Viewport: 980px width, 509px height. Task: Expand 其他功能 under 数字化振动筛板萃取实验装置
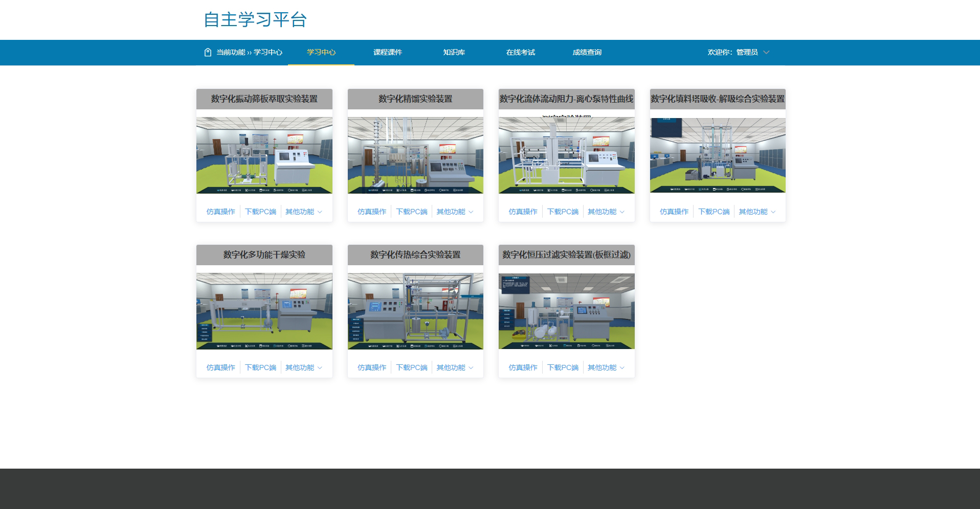coord(303,212)
